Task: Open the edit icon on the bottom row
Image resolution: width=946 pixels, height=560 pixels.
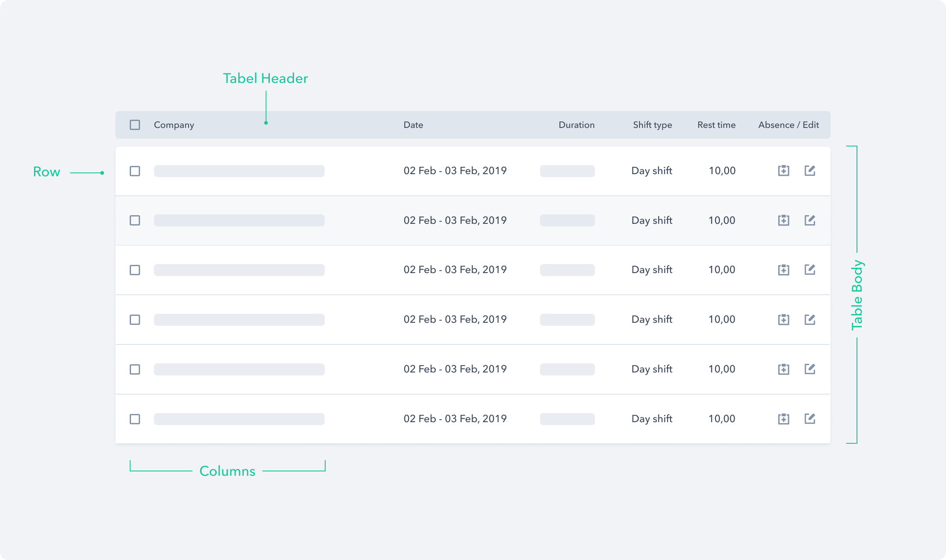Action: 810,418
